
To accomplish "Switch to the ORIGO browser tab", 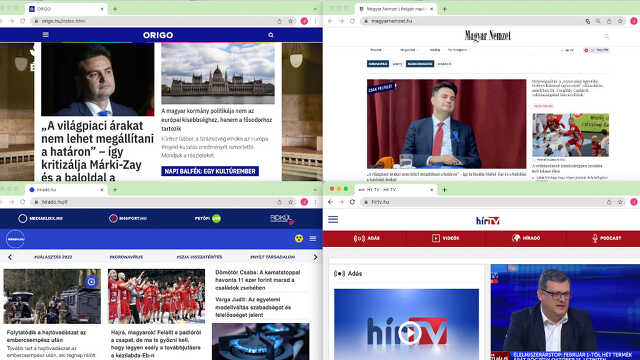I will 66,9.
